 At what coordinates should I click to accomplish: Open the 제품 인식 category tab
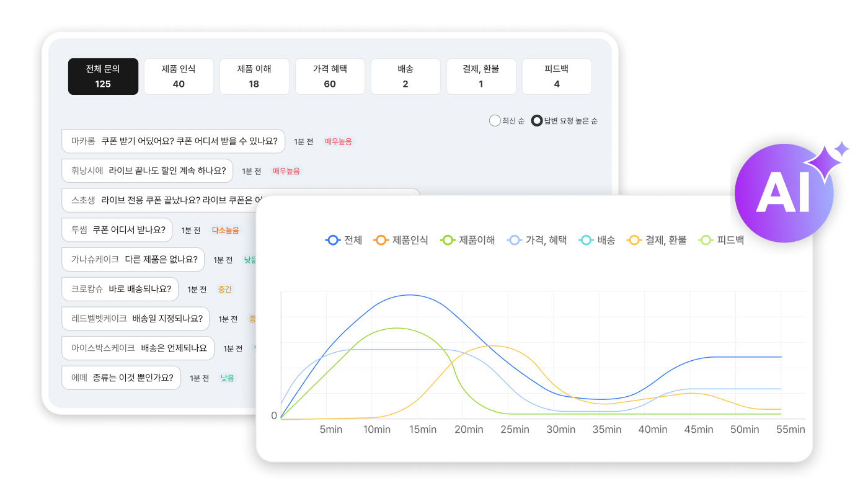point(179,76)
